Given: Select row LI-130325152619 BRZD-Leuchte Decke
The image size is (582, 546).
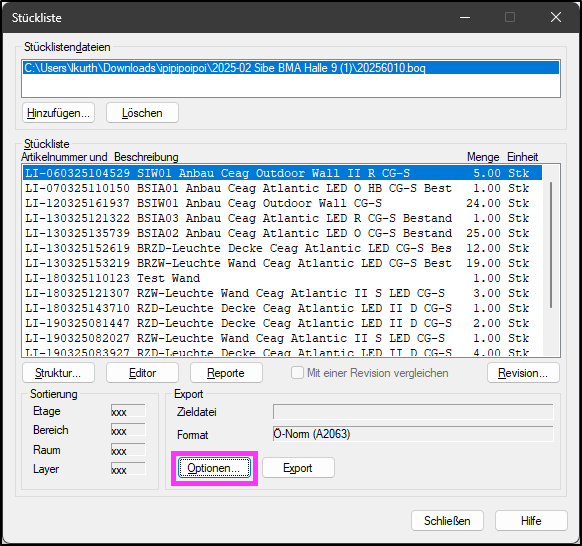Looking at the screenshot, I should (282, 248).
